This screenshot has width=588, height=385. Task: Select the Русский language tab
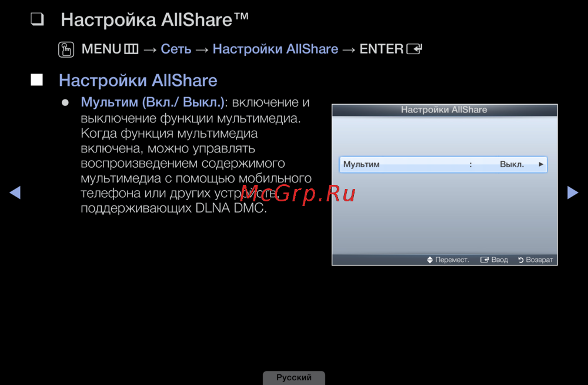point(294,377)
